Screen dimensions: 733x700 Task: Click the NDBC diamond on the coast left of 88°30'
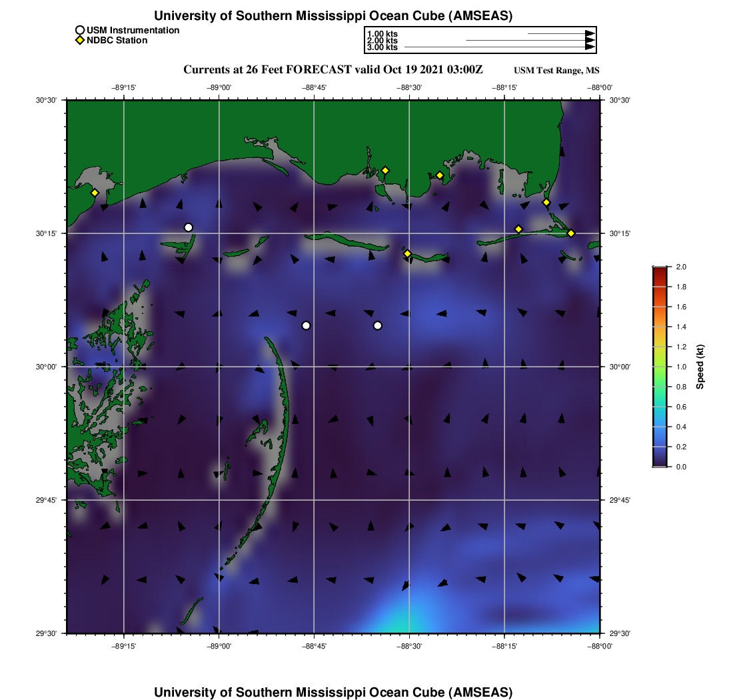click(385, 170)
